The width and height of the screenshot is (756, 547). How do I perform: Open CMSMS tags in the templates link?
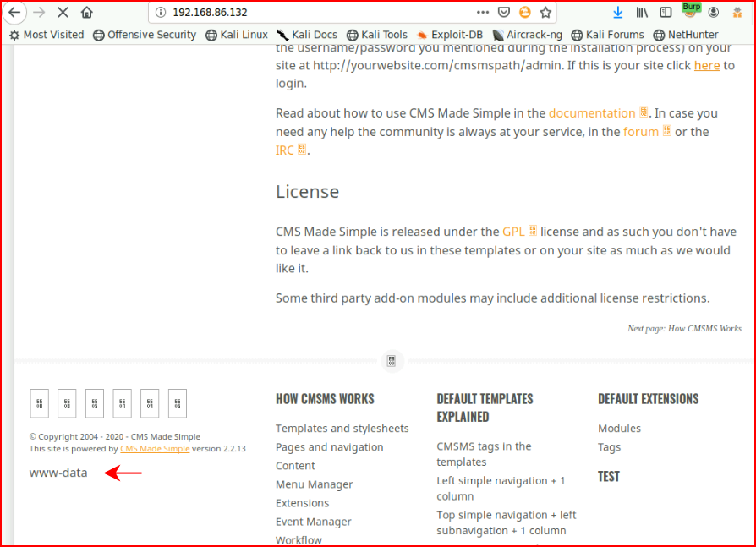pos(484,454)
